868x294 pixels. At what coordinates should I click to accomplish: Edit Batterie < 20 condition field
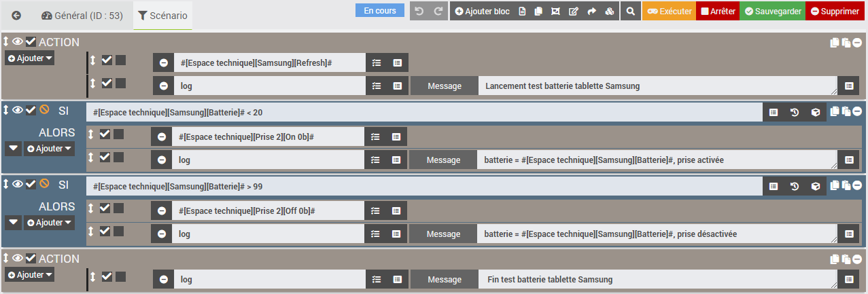(x=424, y=112)
